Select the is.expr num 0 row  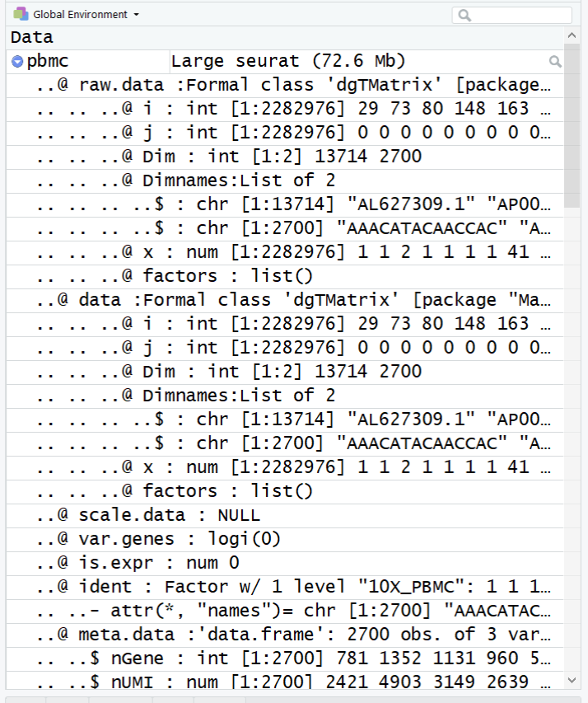click(x=285, y=563)
